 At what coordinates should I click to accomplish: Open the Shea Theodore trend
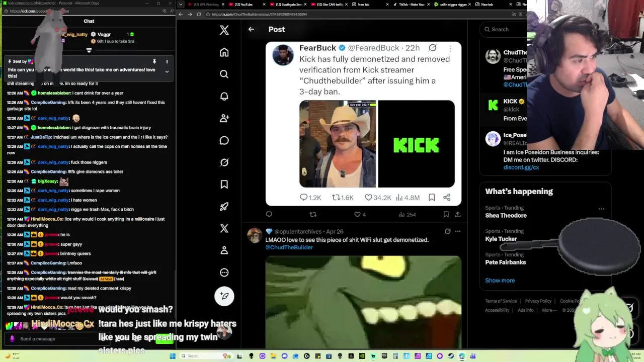506,215
